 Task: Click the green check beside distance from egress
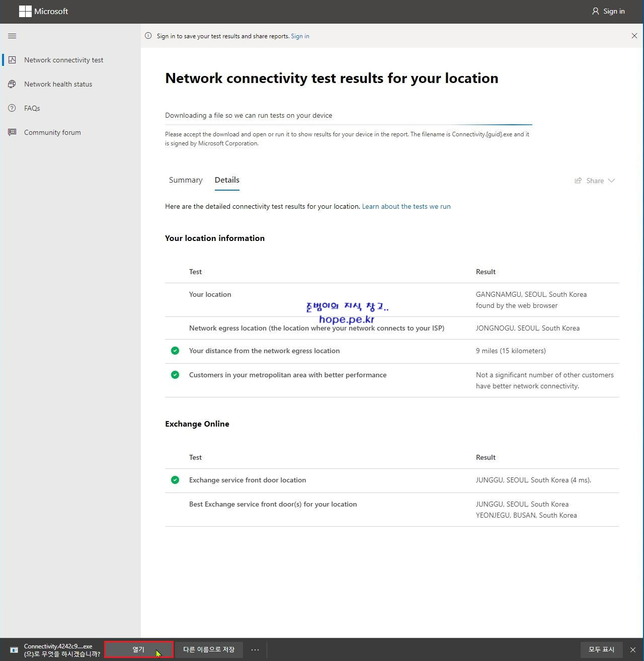pyautogui.click(x=175, y=351)
